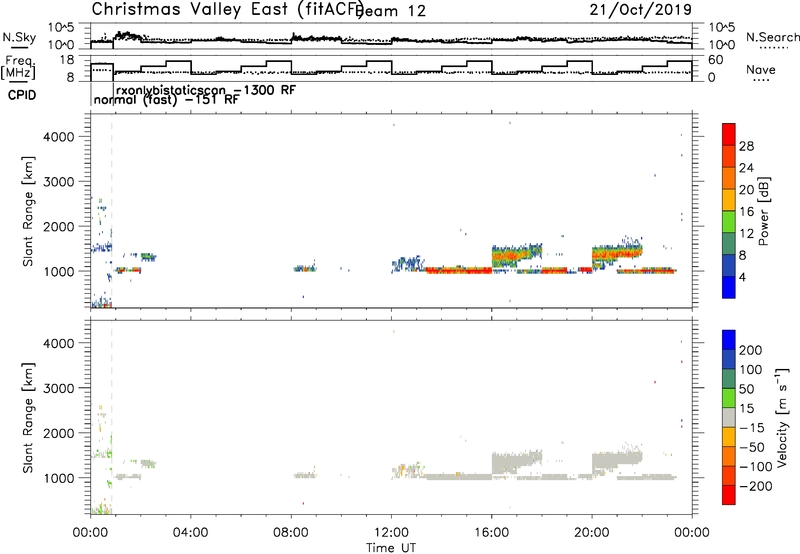Click the '3000' tick of the velocity panel
This screenshot has height=554, width=800.
pyautogui.click(x=59, y=388)
